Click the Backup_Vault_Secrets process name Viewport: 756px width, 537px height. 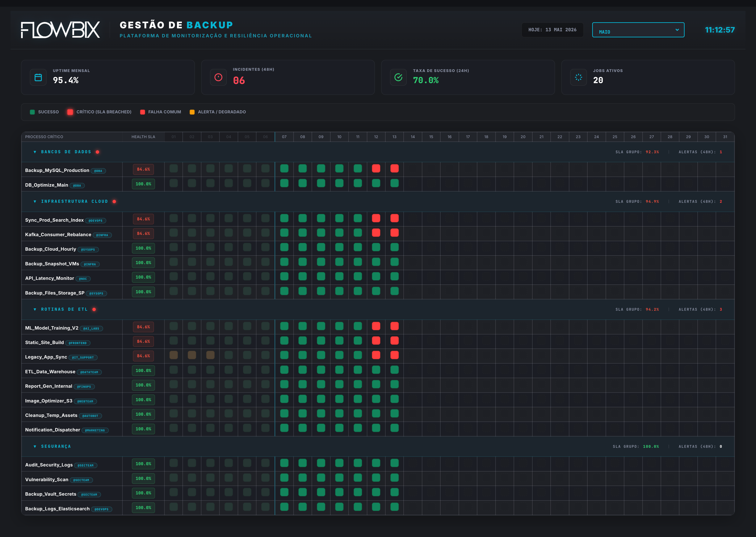pos(51,494)
